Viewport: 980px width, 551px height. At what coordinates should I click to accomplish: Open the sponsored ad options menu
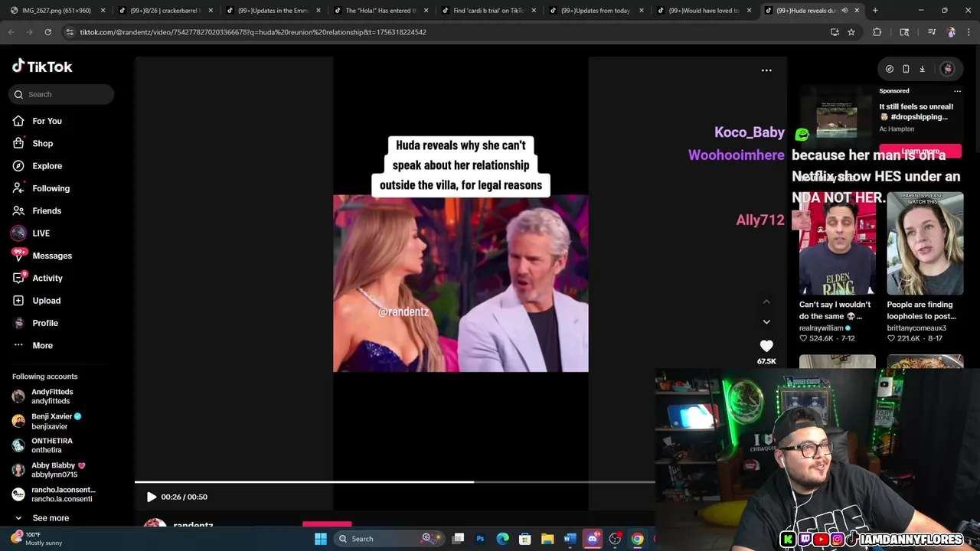click(957, 91)
